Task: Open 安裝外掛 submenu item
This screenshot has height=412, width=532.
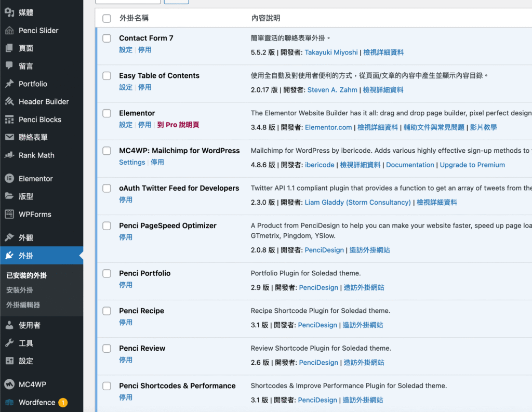Action: (20, 290)
